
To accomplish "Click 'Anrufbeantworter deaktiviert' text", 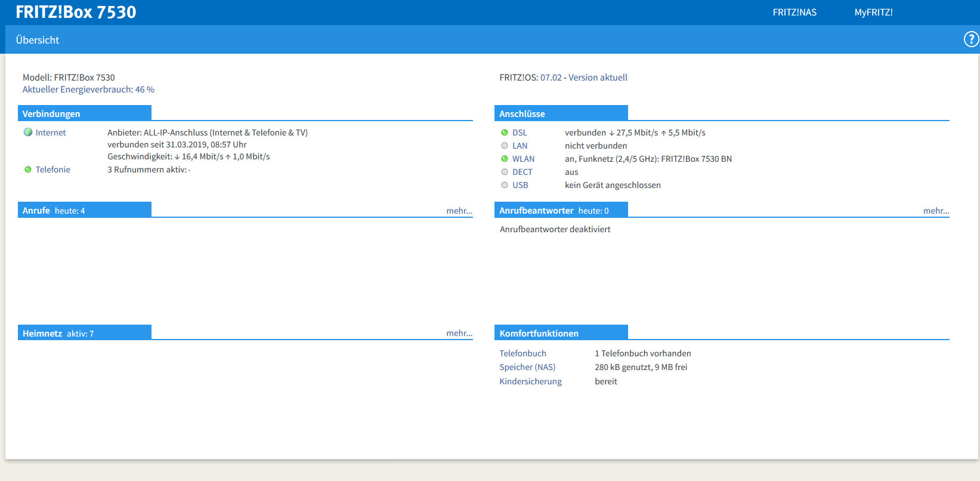I will [x=555, y=229].
